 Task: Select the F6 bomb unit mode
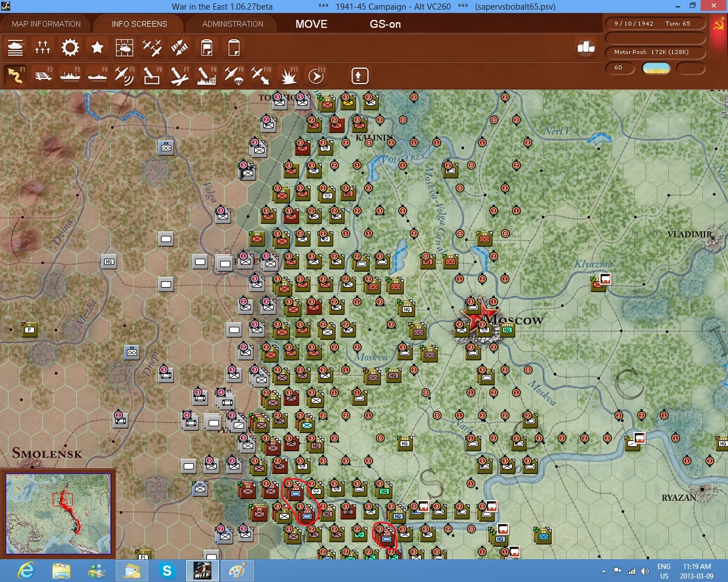(x=152, y=76)
